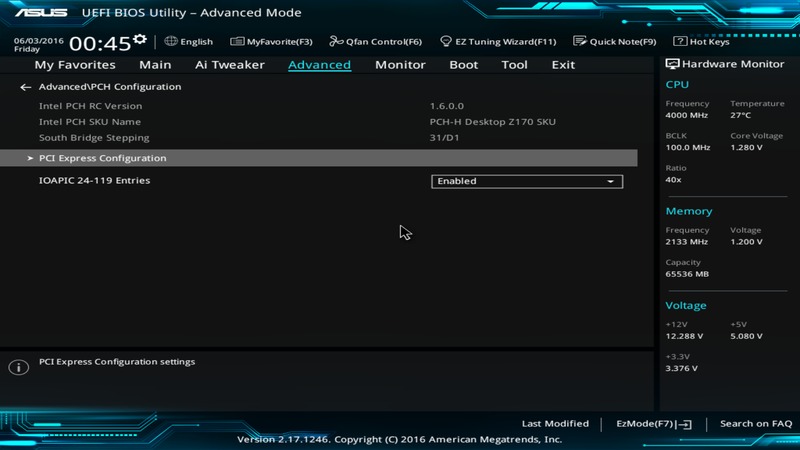This screenshot has height=450, width=800.
Task: Click the settings gear icon beside the clock
Action: coord(140,40)
